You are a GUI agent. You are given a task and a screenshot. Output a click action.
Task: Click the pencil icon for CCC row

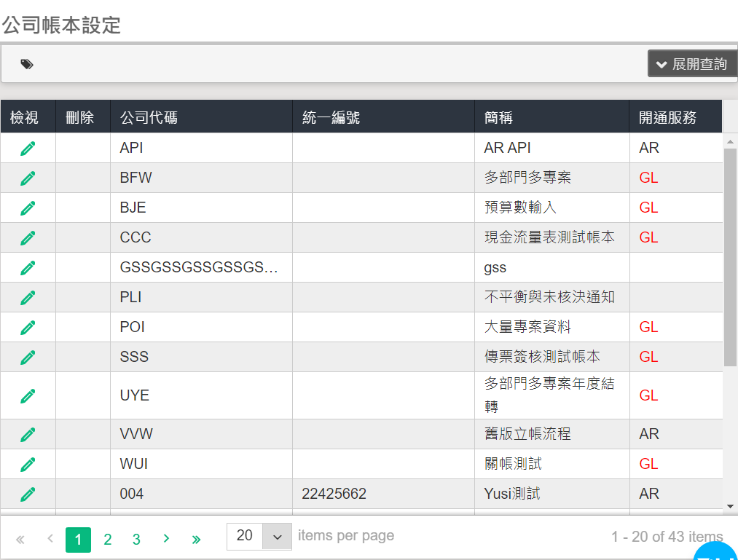tap(28, 237)
